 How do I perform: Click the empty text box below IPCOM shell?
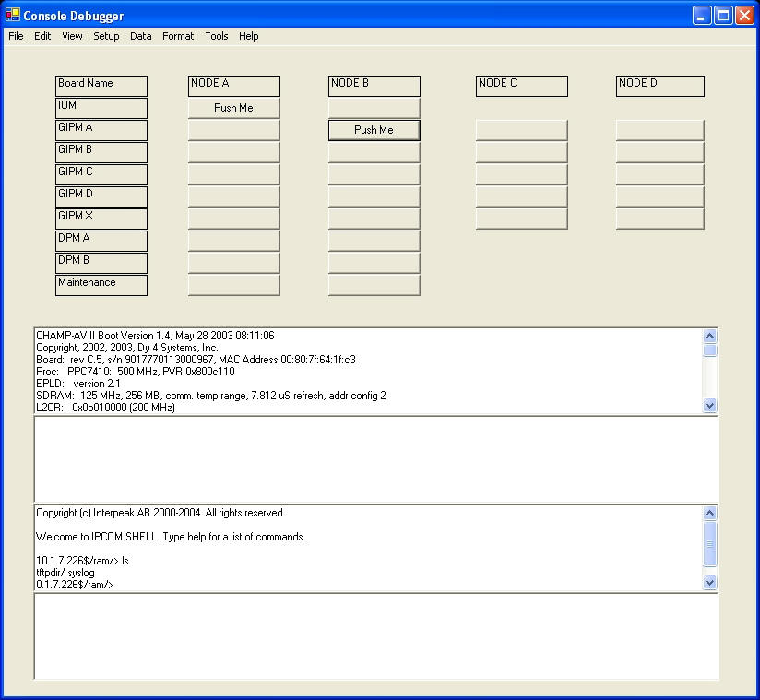point(376,636)
